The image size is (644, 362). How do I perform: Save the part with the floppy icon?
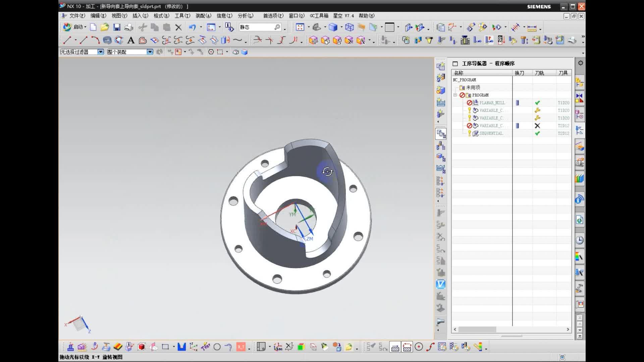pos(117,27)
